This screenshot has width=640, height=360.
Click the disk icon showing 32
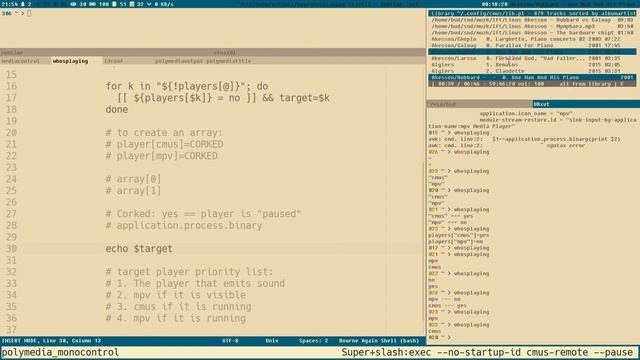[132, 4]
